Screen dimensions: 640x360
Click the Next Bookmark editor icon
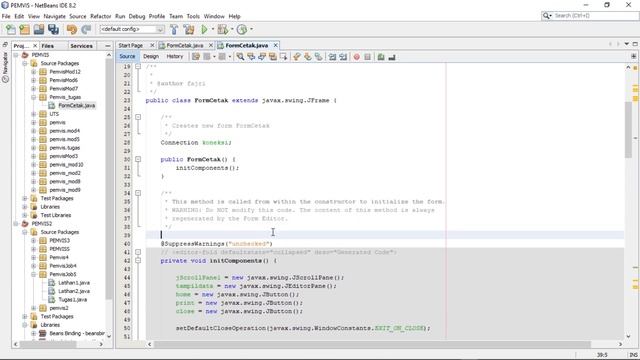pos(308,57)
